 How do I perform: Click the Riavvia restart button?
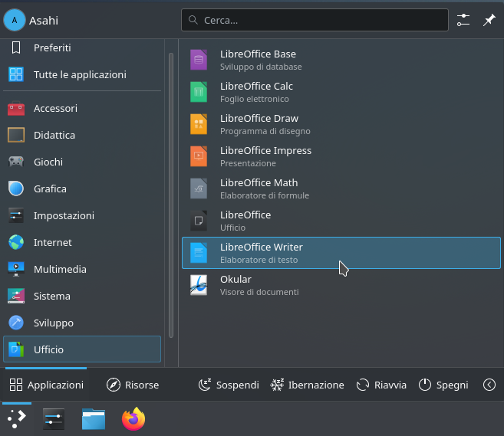[381, 385]
